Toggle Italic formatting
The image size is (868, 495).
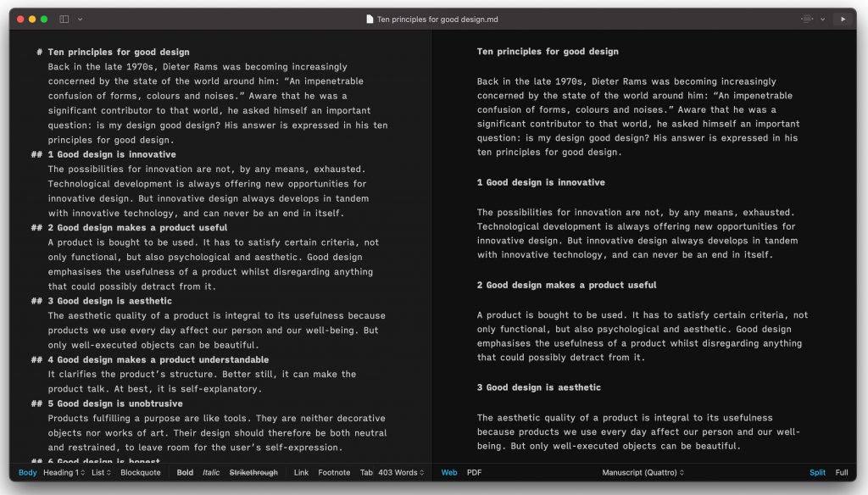(211, 472)
